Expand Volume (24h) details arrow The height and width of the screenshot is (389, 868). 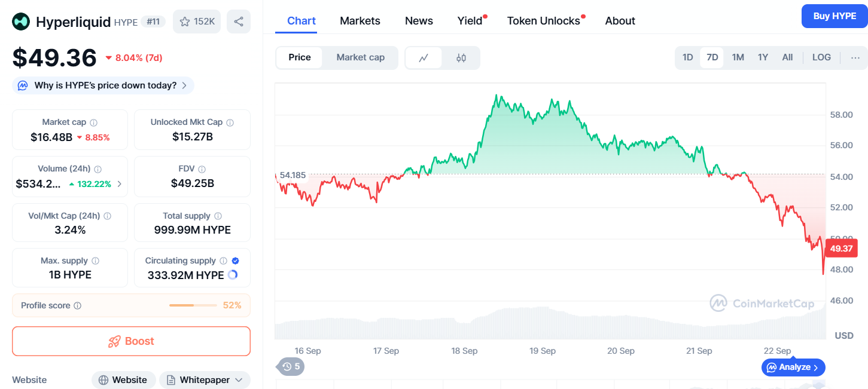click(119, 184)
